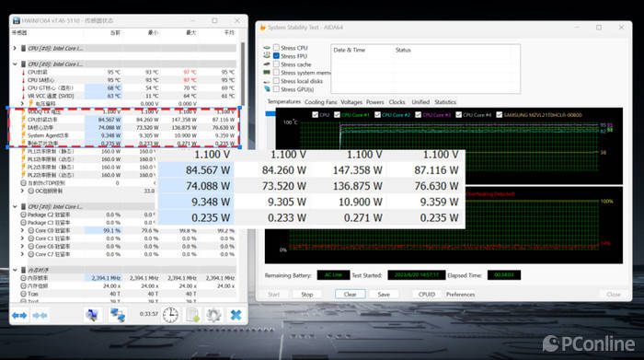Screen dimensions: 644x360
Task: Click the Clear button in AIDA64
Action: pyautogui.click(x=350, y=295)
